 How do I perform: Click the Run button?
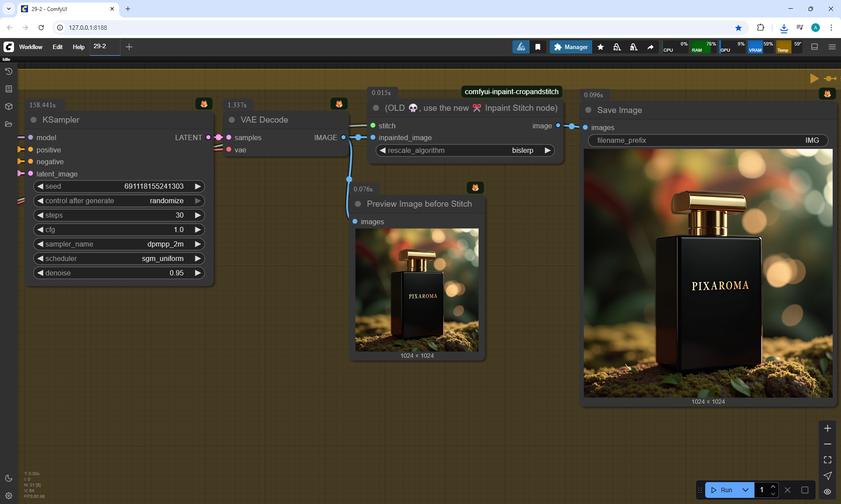pos(722,490)
